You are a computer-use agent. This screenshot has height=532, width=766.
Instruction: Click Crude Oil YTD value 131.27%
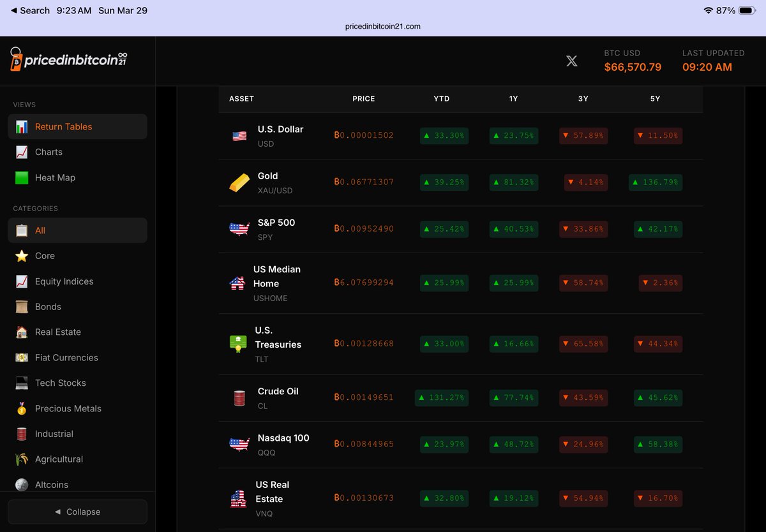tap(442, 397)
